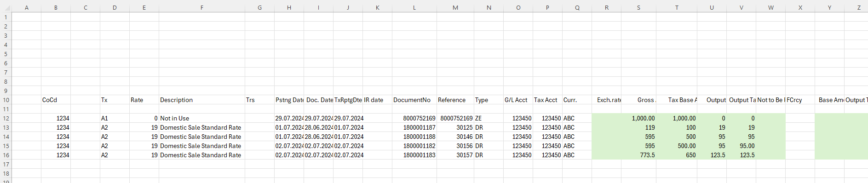Select the output tax 95.00 cell
The height and width of the screenshot is (183, 868).
pos(742,146)
